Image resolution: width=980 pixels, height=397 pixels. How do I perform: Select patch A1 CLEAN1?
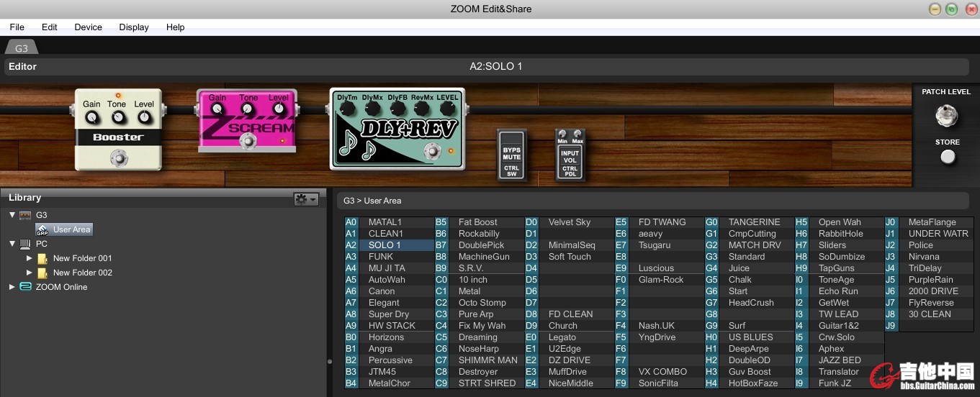(389, 234)
